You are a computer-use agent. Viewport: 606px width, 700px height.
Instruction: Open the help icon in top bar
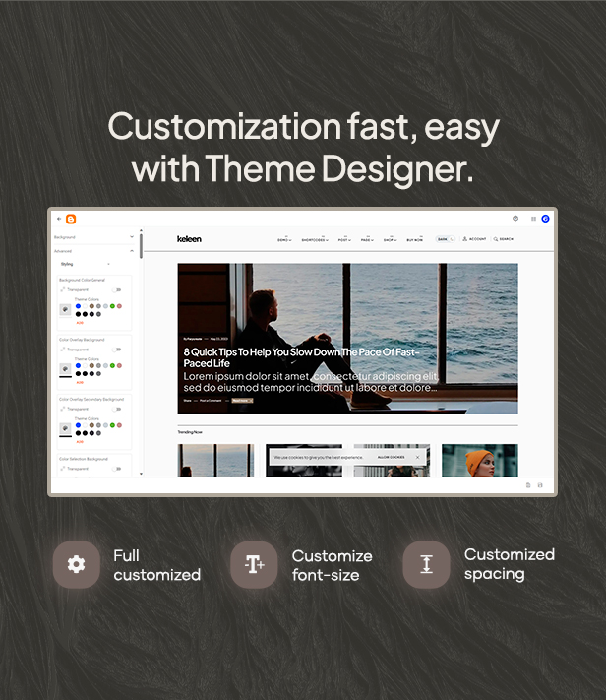(515, 219)
